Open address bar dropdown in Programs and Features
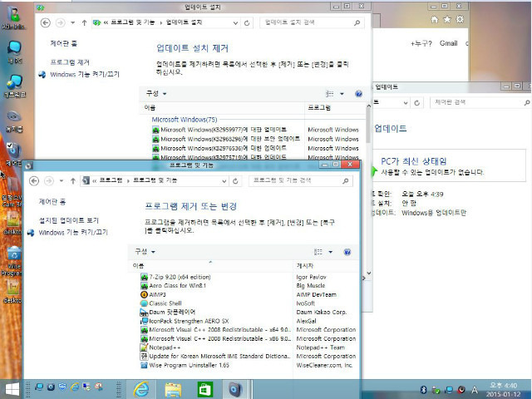The height and width of the screenshot is (399, 532). pos(224,181)
